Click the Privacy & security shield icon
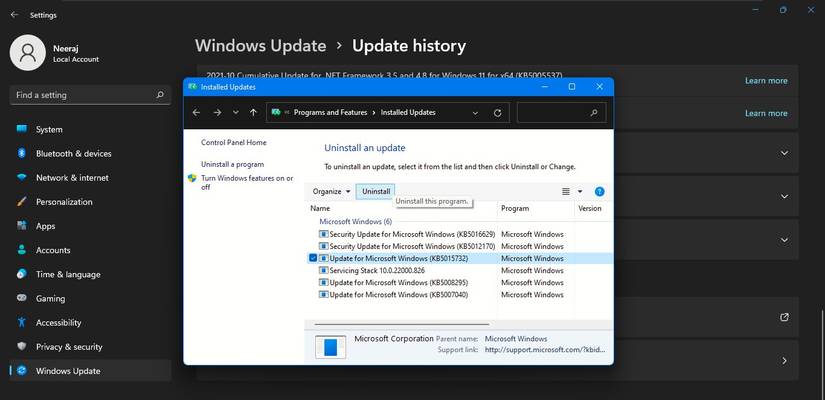Image resolution: width=825 pixels, height=400 pixels. click(x=22, y=346)
